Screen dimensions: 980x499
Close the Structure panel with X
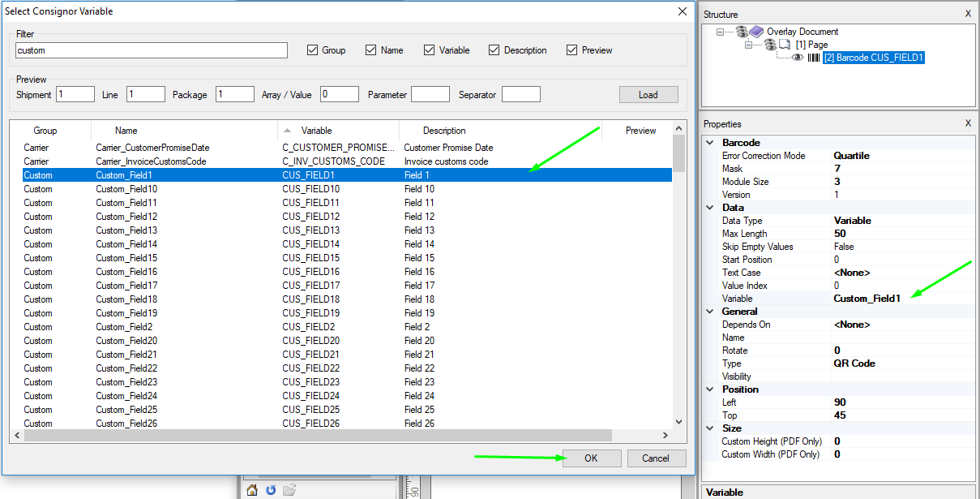[x=968, y=14]
